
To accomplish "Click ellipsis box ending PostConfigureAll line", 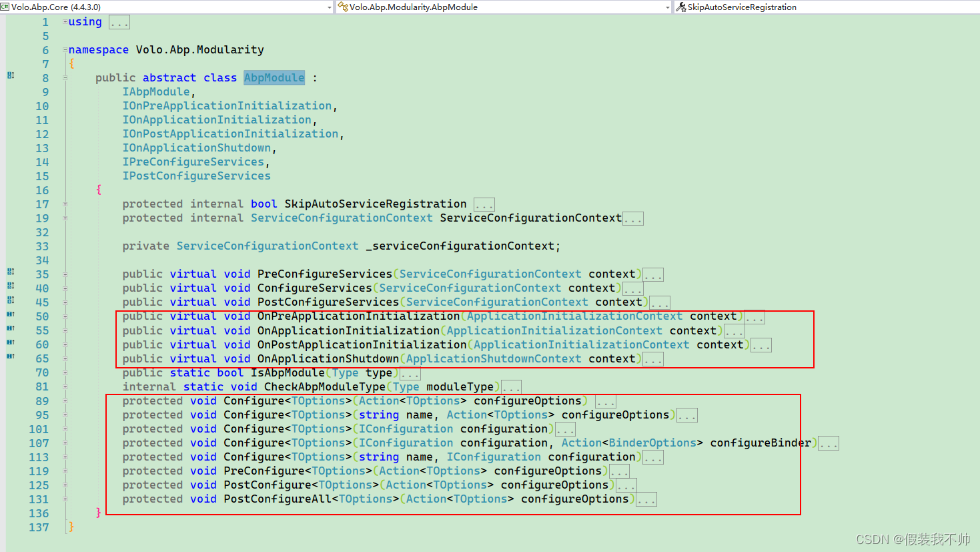I will [x=646, y=500].
